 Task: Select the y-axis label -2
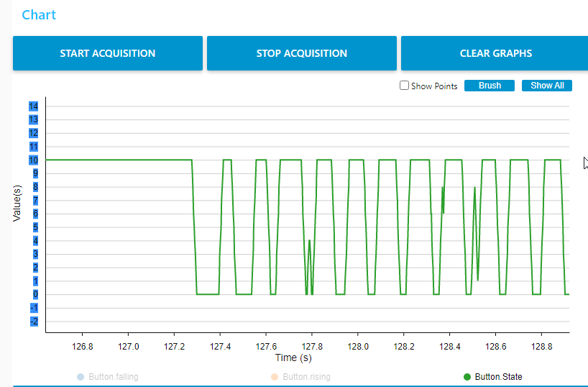click(x=34, y=322)
